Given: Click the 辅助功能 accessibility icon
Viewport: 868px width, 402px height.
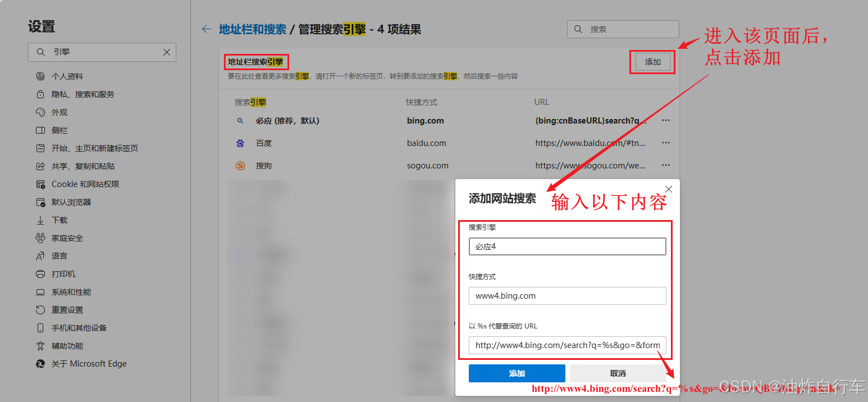Looking at the screenshot, I should tap(40, 346).
